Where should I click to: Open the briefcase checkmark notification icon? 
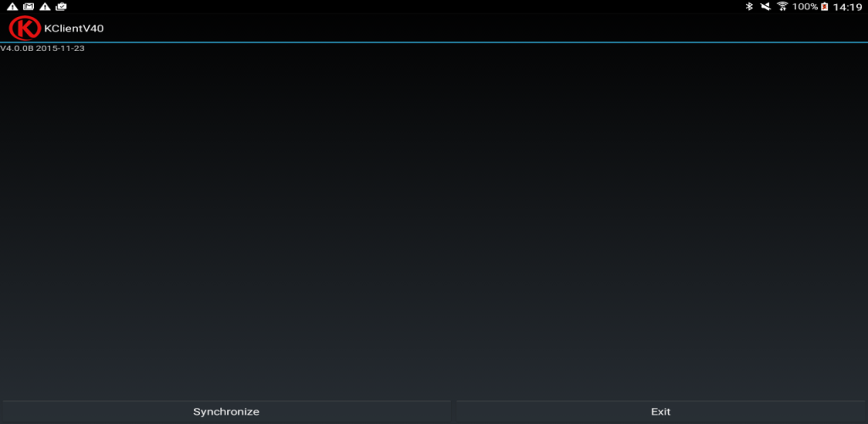tap(61, 7)
